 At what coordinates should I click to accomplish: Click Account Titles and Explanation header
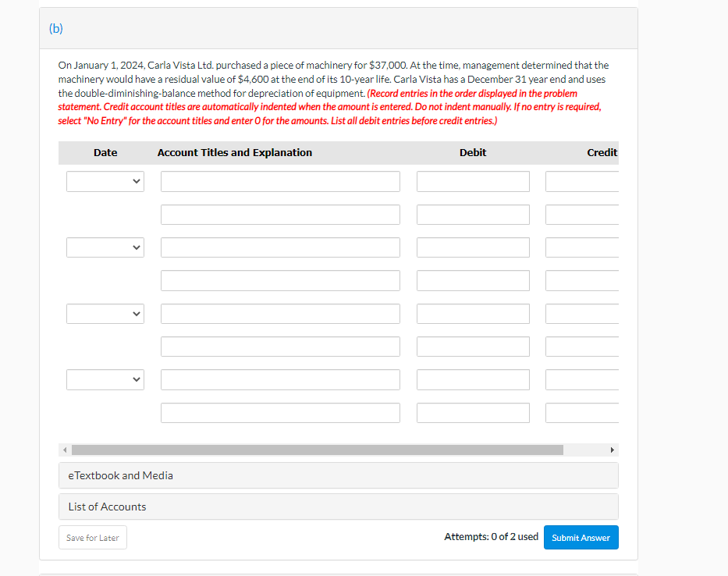[x=234, y=153]
